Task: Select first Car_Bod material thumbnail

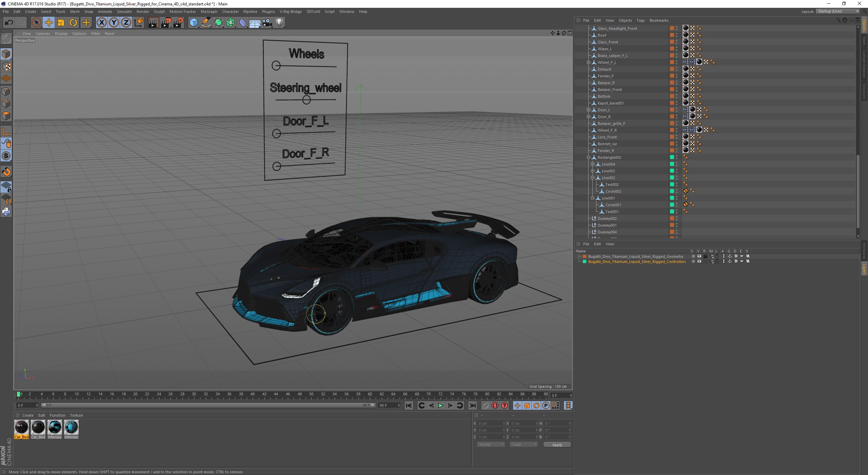Action: click(21, 427)
